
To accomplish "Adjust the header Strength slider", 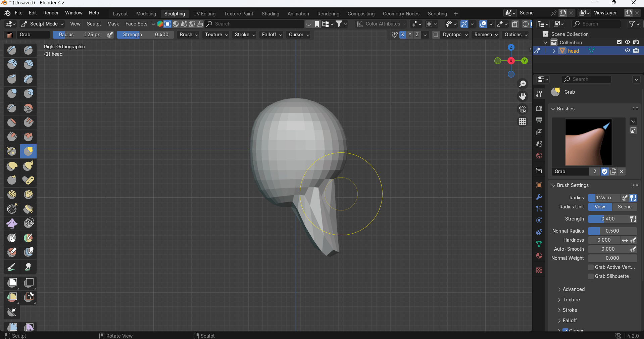I will 146,35.
